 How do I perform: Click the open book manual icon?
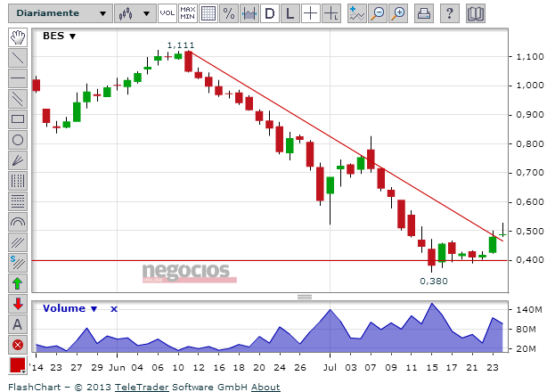pos(476,13)
